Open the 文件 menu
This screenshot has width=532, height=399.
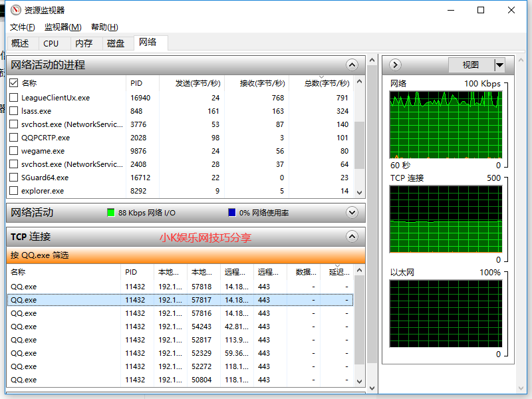tap(22, 27)
